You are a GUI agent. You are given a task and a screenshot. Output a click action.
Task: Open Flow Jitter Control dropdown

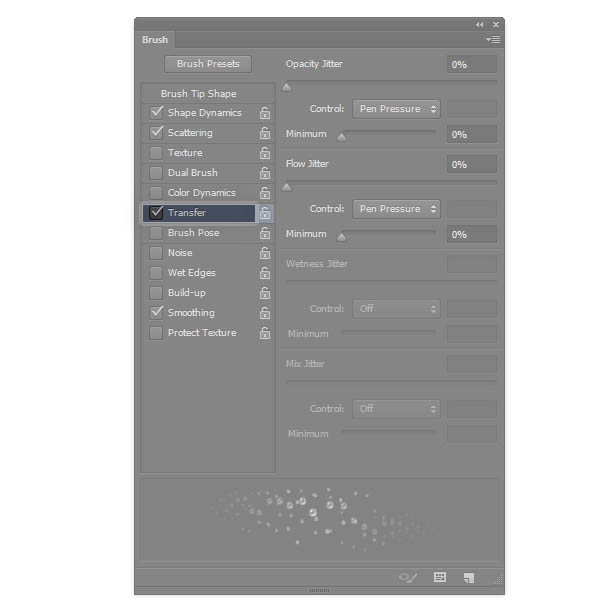(396, 209)
